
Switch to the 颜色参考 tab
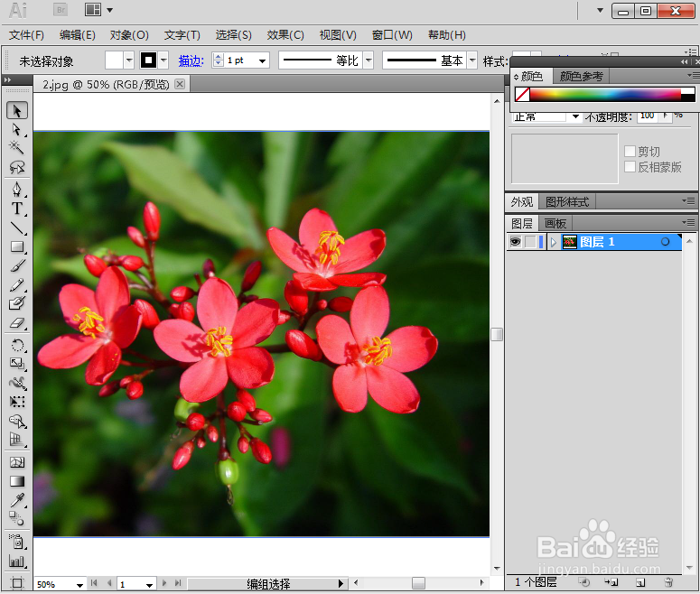coord(582,77)
